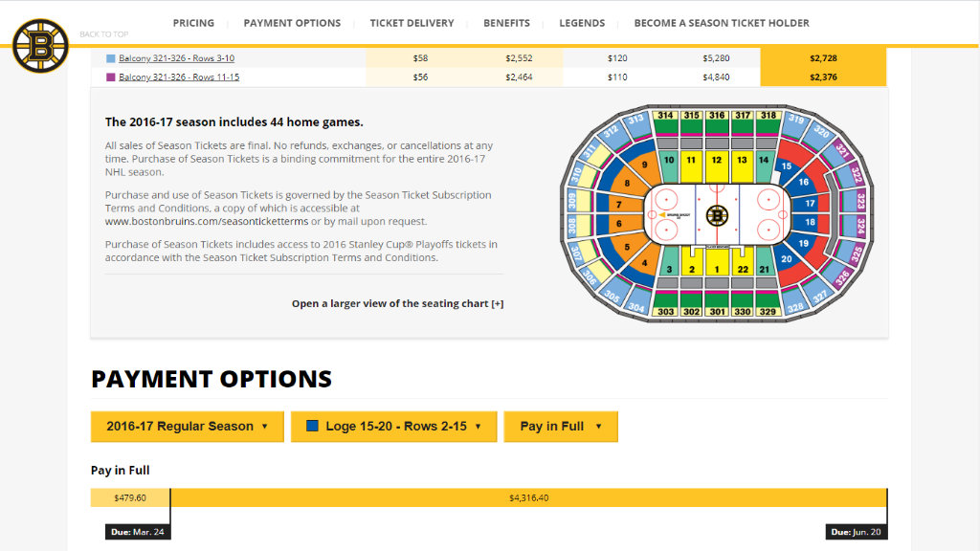Click the purple Balcony Rows 11-15 swatch
The image size is (980, 551).
tap(111, 77)
